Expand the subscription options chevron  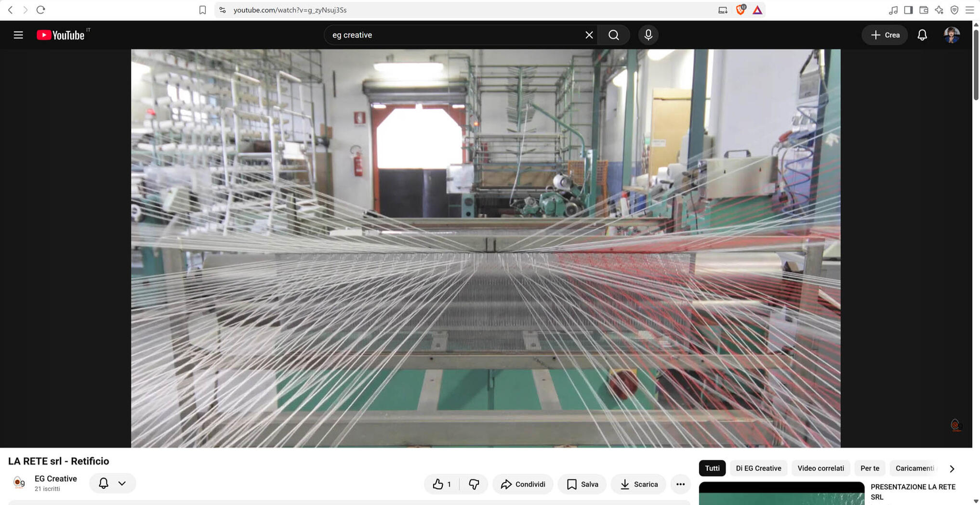pos(122,483)
